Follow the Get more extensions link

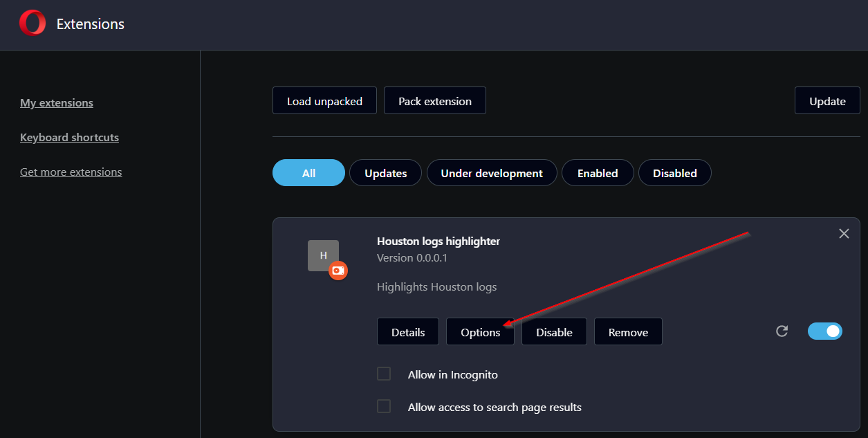coord(71,172)
